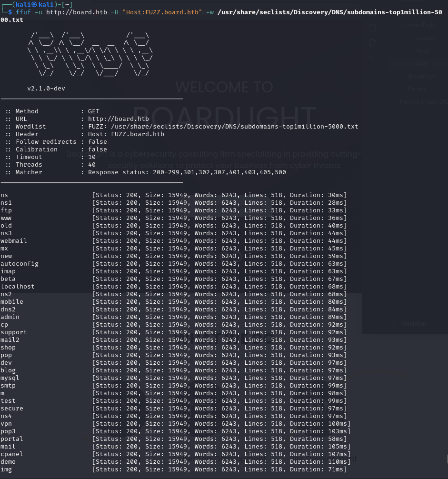The image size is (448, 479).
Task: Click the 'cpanel' result row name
Action: click(x=11, y=454)
